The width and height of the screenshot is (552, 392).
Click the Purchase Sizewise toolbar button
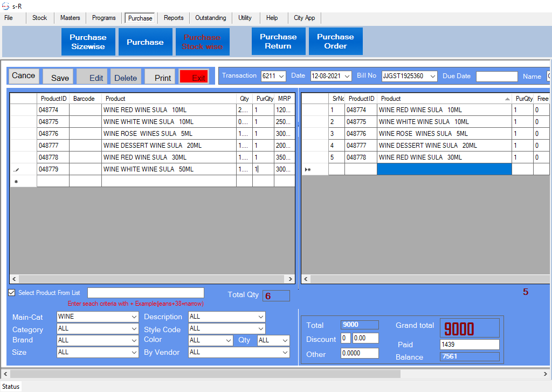(88, 42)
